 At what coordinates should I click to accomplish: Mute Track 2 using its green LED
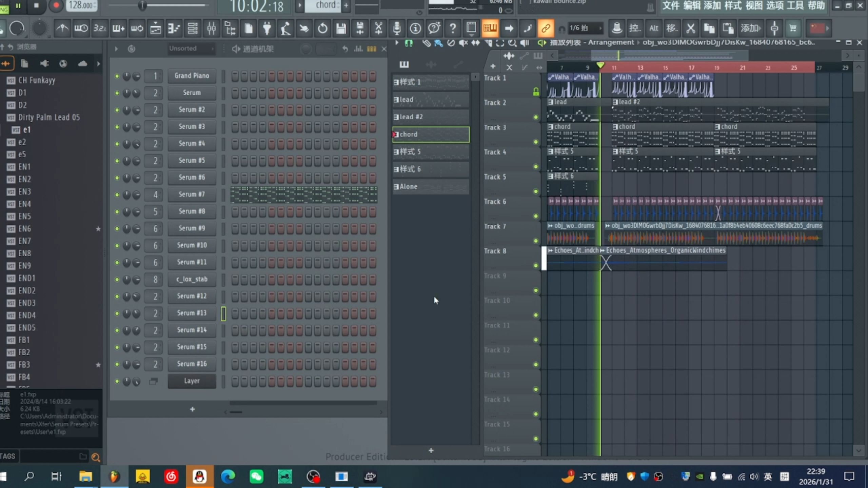point(536,117)
